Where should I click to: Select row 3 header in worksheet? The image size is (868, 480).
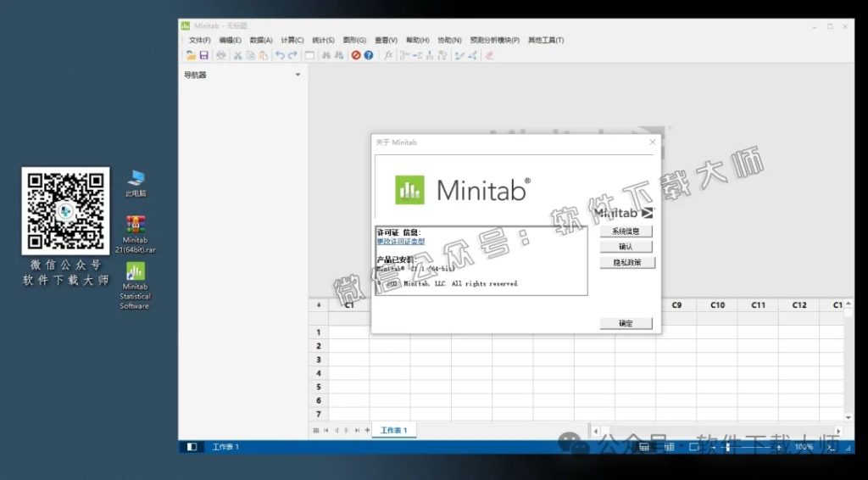[319, 360]
